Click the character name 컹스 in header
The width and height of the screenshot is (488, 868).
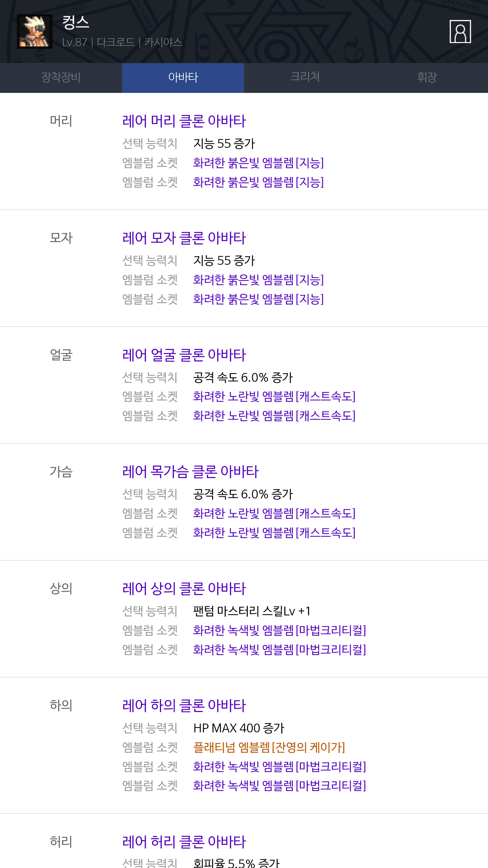(x=76, y=23)
